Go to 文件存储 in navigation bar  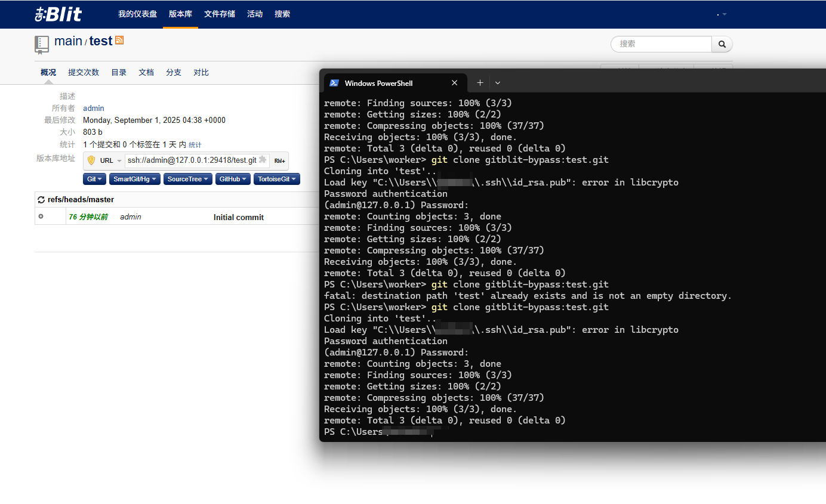[x=220, y=14]
